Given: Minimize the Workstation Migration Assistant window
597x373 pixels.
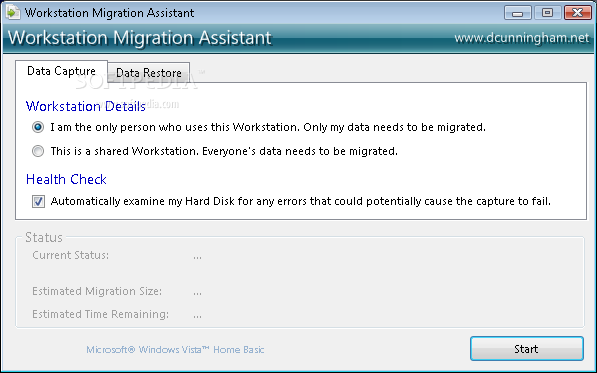Looking at the screenshot, I should pyautogui.click(x=517, y=13).
